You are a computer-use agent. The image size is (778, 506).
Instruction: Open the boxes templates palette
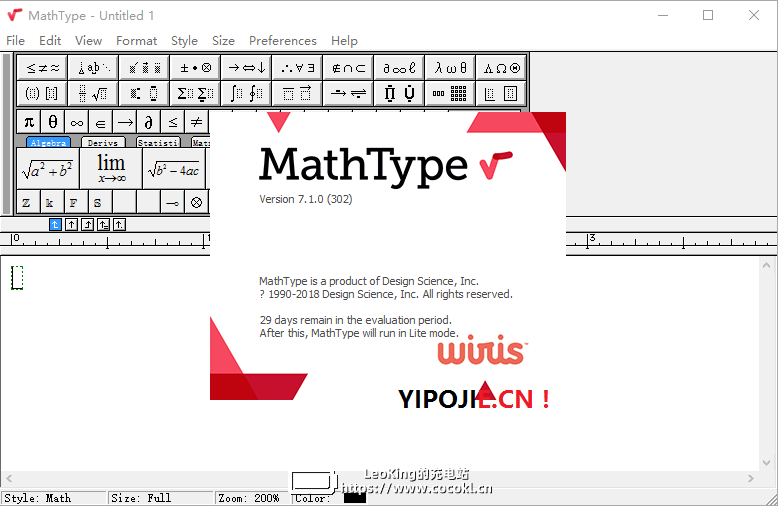tap(502, 93)
